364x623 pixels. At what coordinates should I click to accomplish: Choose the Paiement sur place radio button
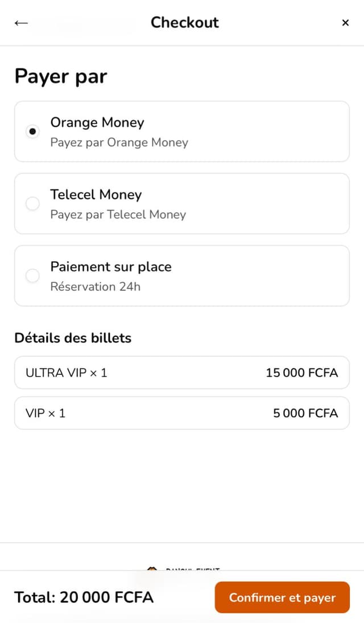(33, 276)
